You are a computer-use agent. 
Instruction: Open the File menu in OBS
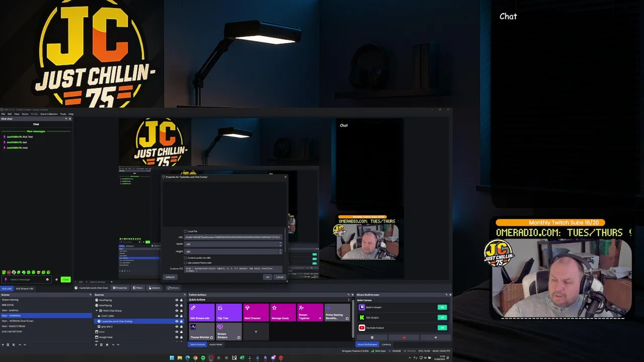[3, 114]
